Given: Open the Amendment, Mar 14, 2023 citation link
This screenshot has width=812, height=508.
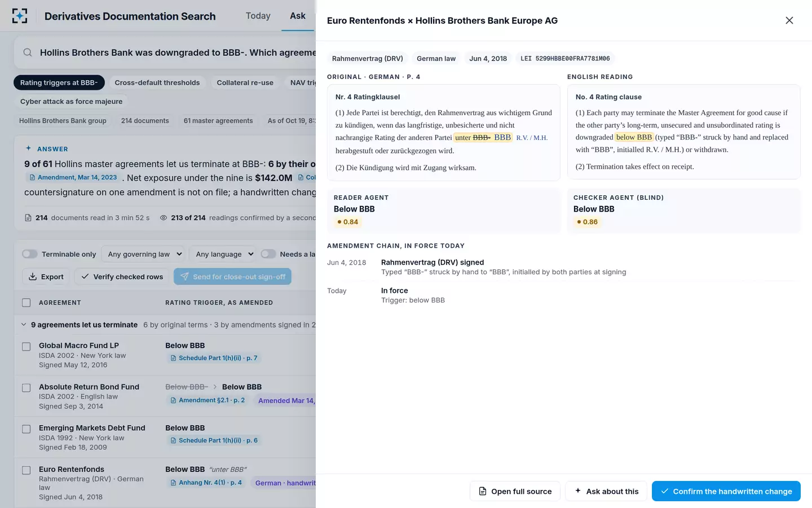Looking at the screenshot, I should tap(73, 177).
